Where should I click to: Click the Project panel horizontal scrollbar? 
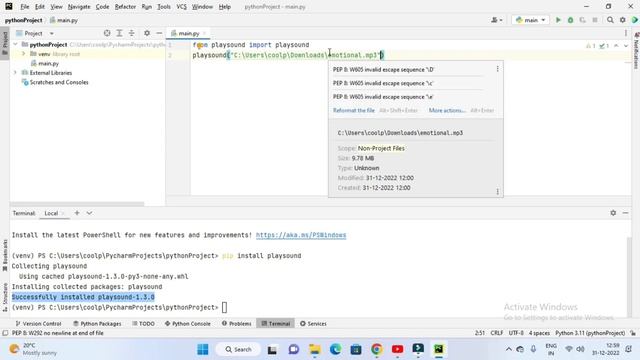(x=77, y=204)
